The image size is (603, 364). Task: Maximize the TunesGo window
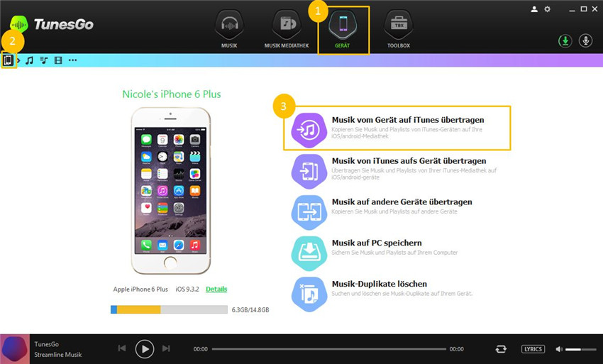pos(584,9)
